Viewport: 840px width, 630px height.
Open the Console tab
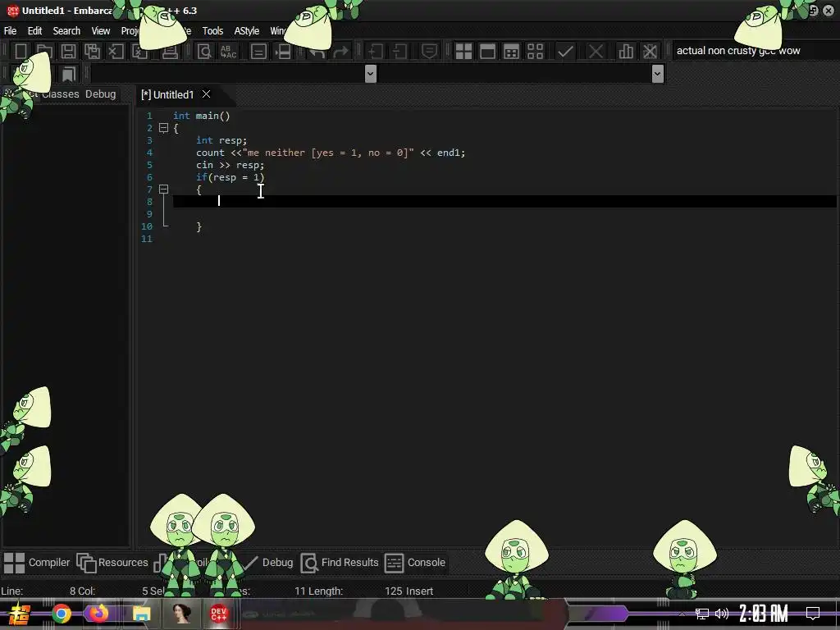pyautogui.click(x=415, y=563)
